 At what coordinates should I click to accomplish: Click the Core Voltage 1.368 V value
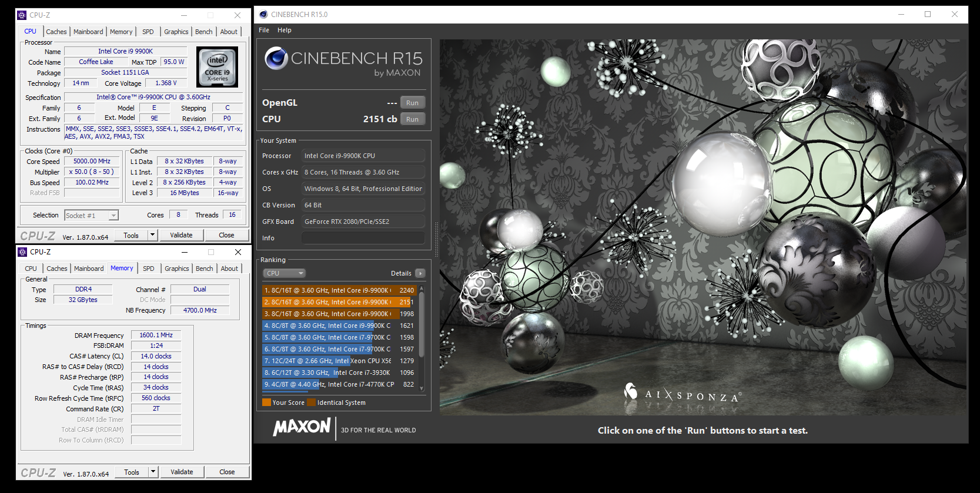(x=166, y=83)
